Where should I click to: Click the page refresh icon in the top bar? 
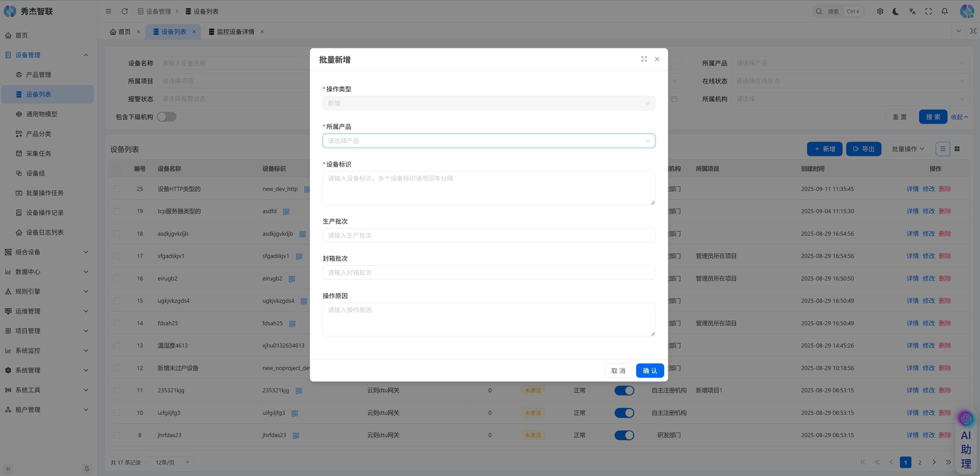click(124, 12)
